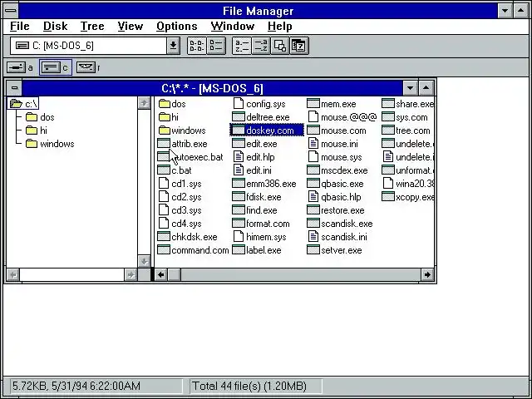Click the command.com program icon
532x399 pixels.
click(x=164, y=250)
